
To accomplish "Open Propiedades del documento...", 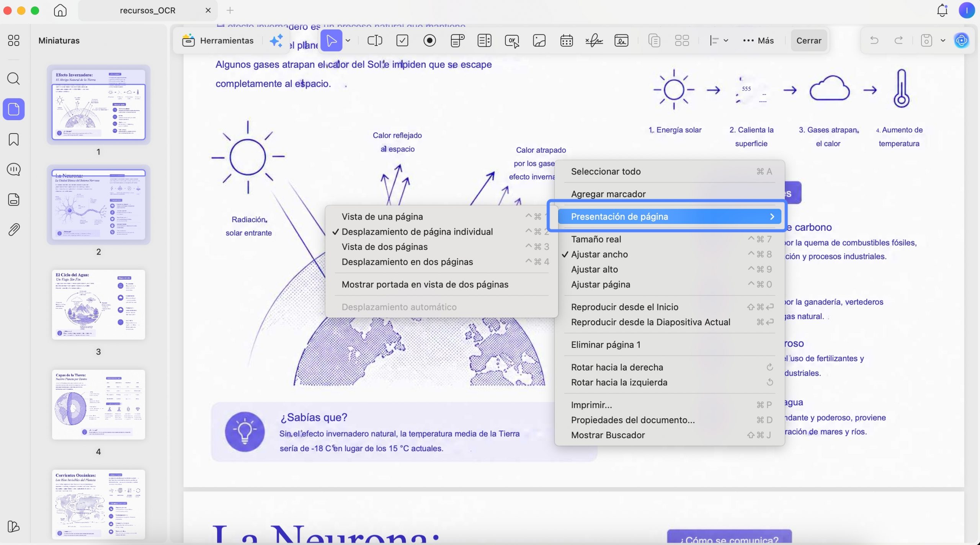I will 669,420.
